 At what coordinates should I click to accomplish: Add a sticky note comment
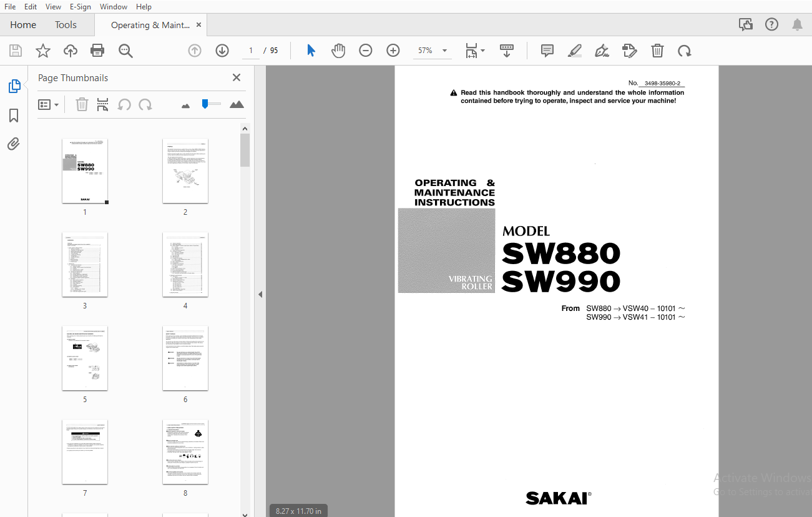coord(547,51)
